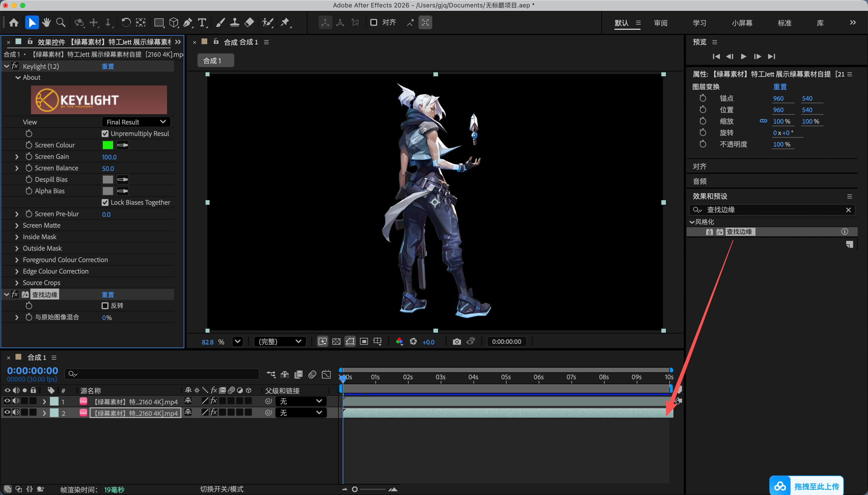Click the Screen Colour eyedropper icon
This screenshot has width=868, height=495.
click(123, 145)
